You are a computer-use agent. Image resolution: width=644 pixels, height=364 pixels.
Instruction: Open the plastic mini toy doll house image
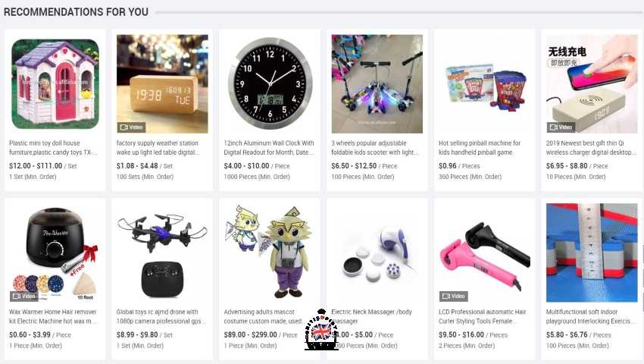coord(55,84)
